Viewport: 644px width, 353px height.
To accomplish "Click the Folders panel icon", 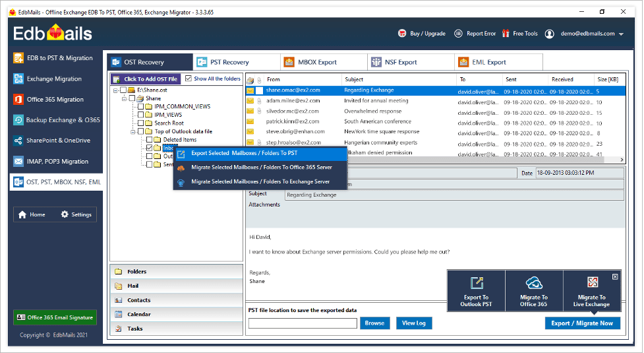I will (119, 272).
